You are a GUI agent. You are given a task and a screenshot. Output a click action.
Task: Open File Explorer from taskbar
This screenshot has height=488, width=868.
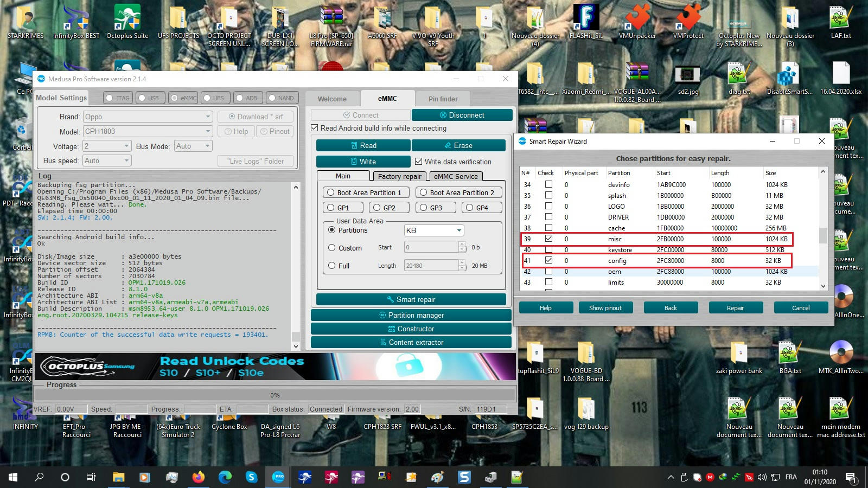point(118,477)
